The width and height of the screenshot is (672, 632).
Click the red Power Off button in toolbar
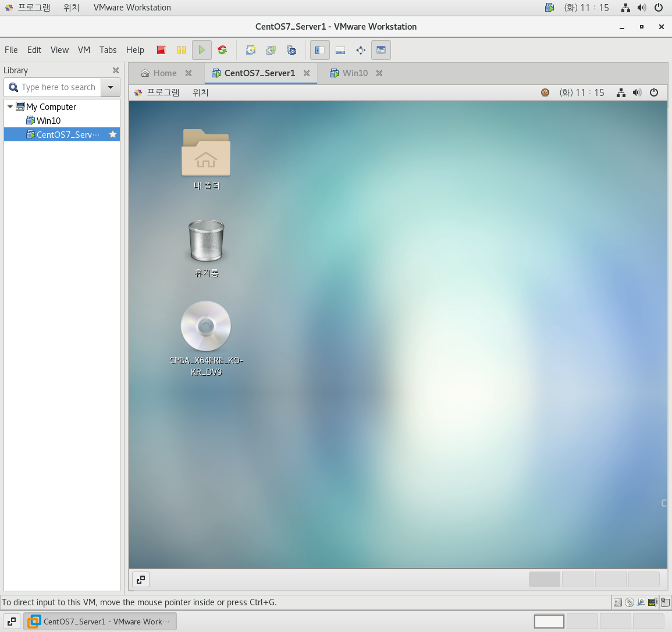point(161,50)
